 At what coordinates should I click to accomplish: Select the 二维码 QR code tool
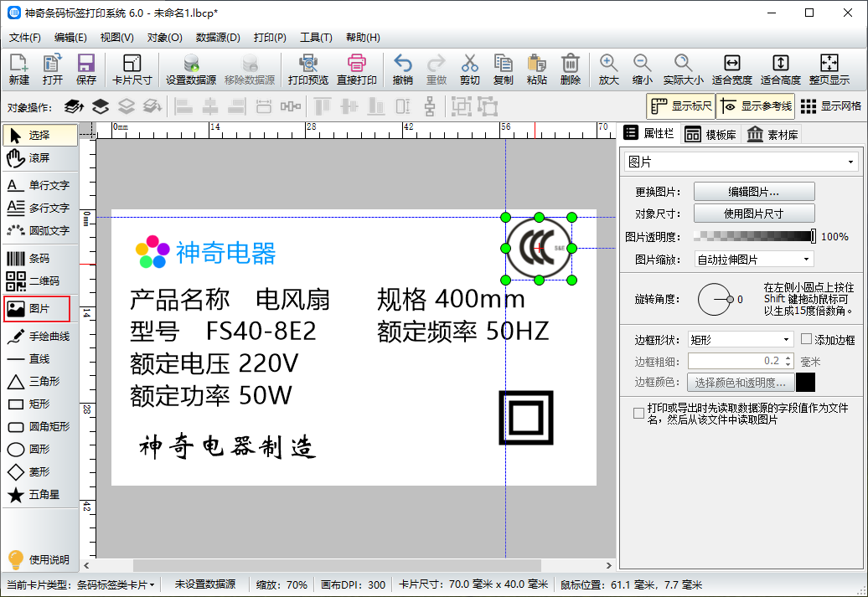point(39,281)
